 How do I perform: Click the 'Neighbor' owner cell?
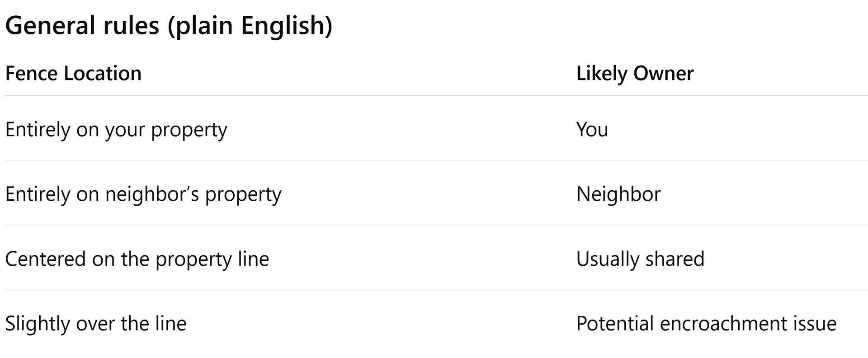(x=618, y=194)
